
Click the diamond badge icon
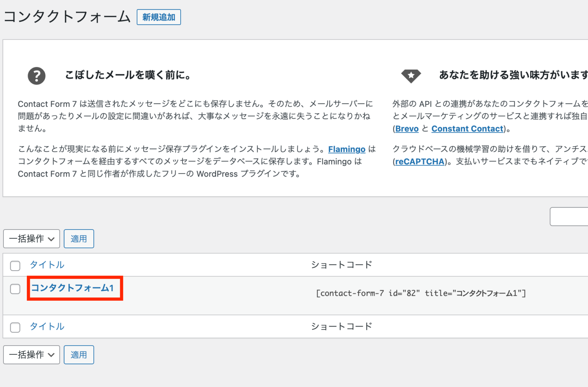pyautogui.click(x=411, y=76)
